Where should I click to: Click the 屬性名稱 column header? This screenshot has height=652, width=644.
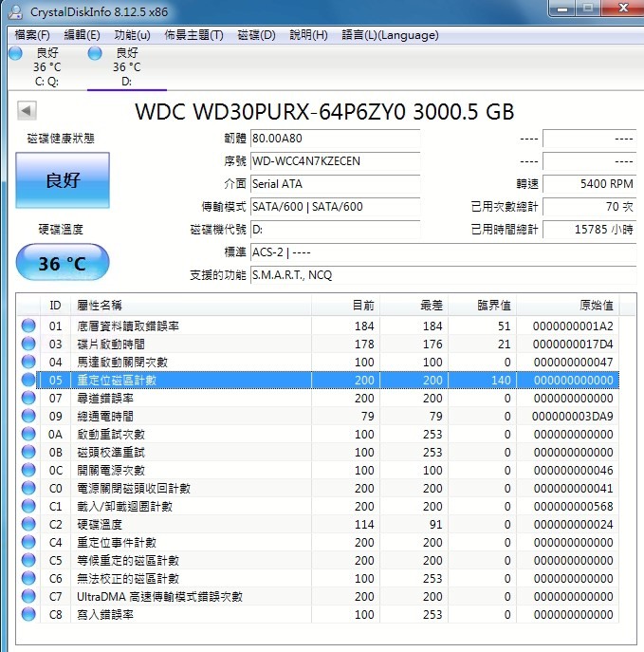[x=192, y=306]
